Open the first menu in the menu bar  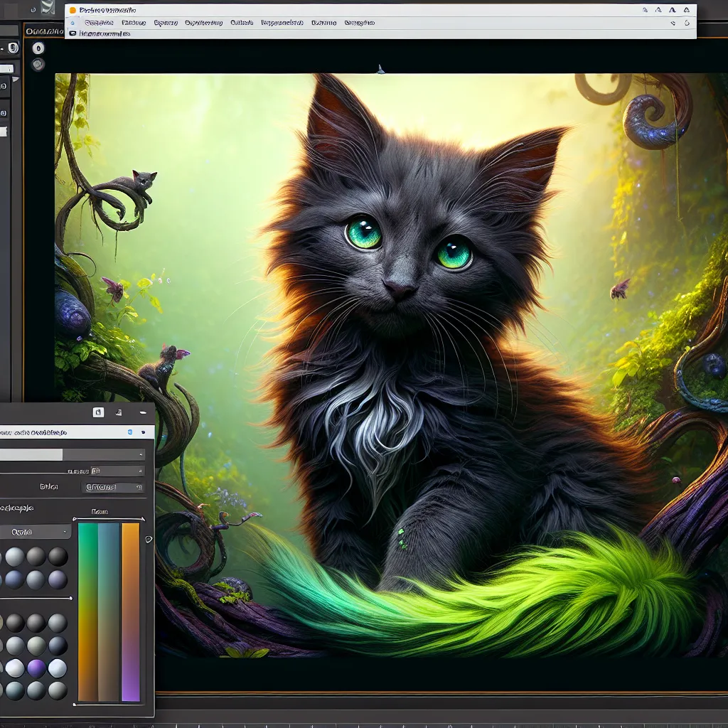coord(99,23)
